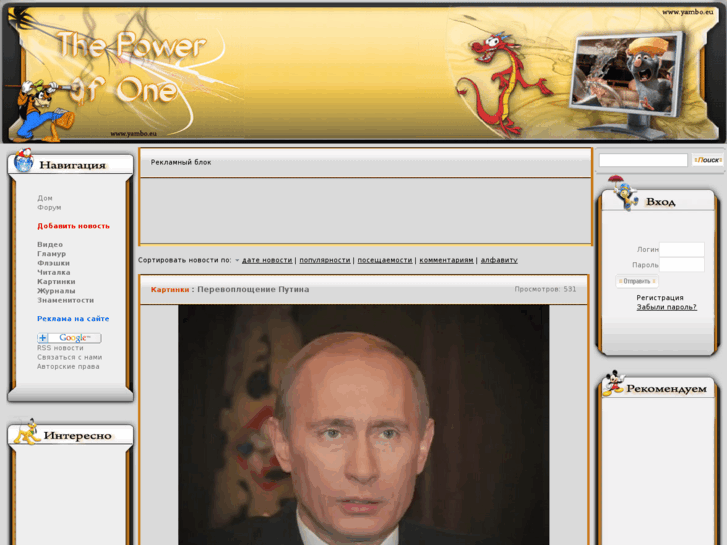Open the Журналы category

56,291
